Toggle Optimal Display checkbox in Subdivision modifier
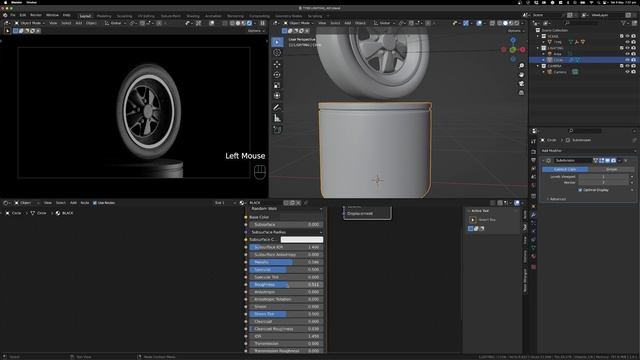640x360 pixels. pos(580,190)
